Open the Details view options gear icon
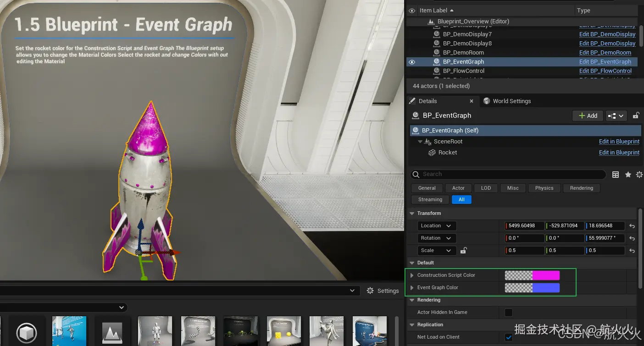644x346 pixels. (x=639, y=175)
